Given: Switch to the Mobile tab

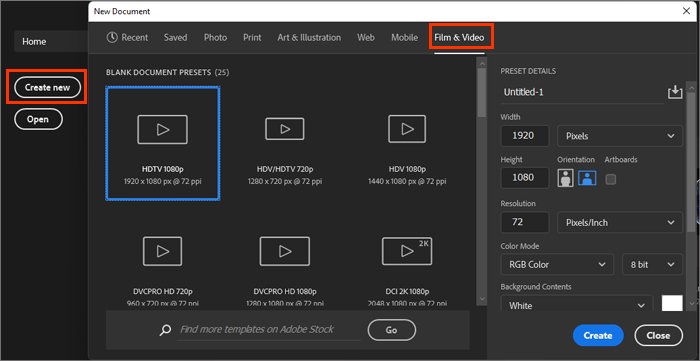Looking at the screenshot, I should coord(404,37).
